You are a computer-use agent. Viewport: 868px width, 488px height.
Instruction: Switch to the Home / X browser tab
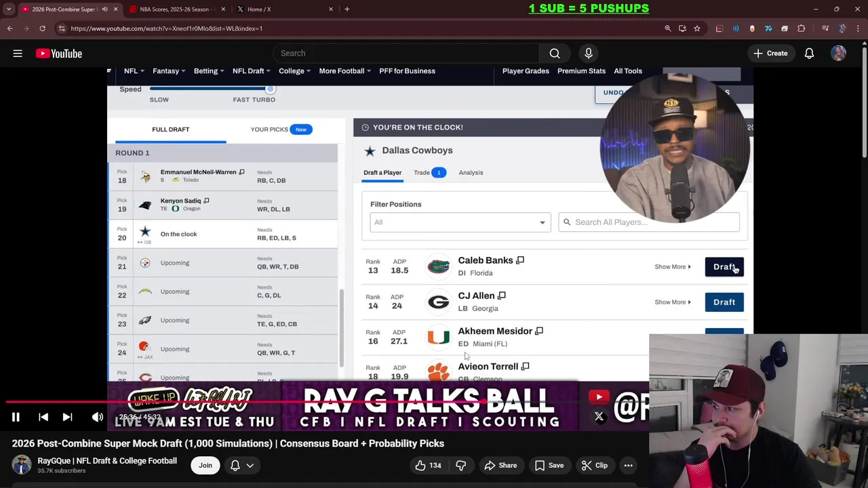click(x=283, y=9)
